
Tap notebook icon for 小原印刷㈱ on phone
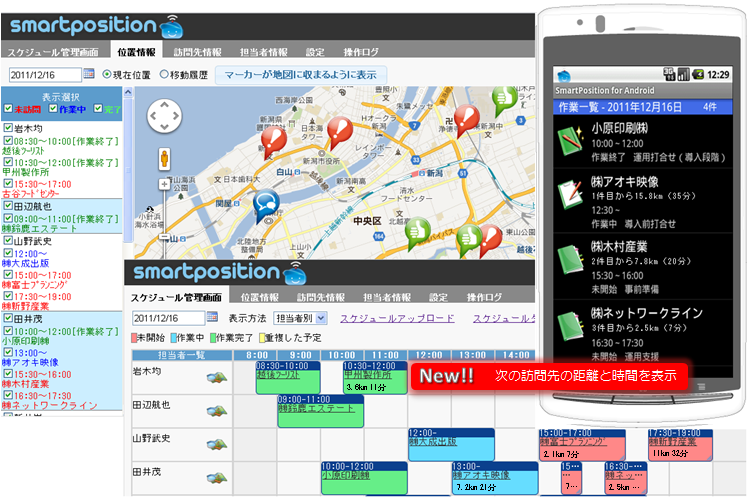tap(570, 141)
